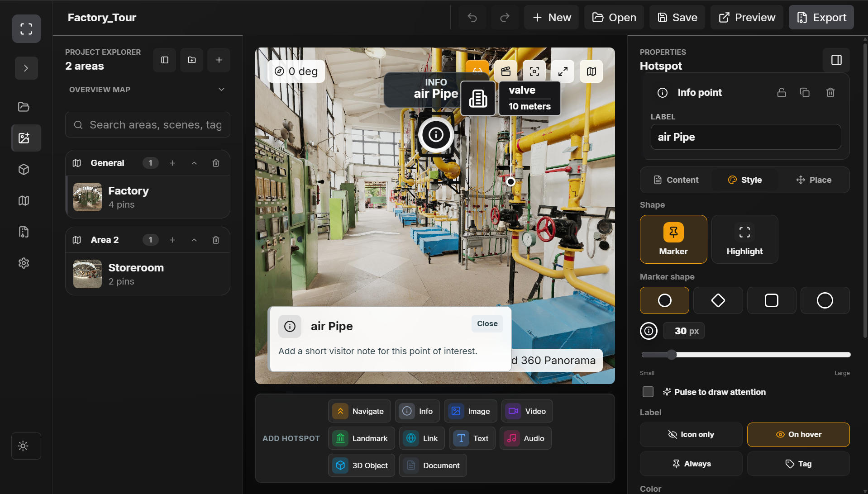Screen dimensions: 868x494
Task: Click the add folder icon in Project Explorer
Action: coord(192,60)
